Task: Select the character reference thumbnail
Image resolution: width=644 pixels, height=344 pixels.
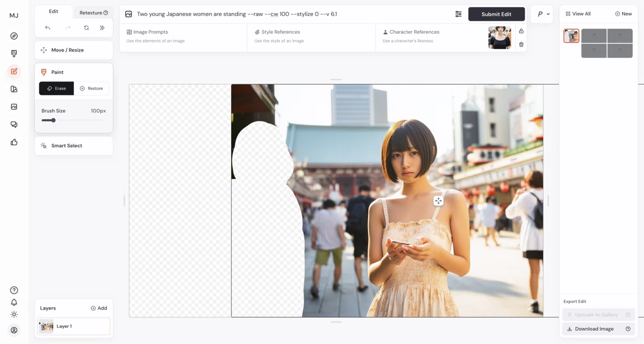Action: (x=500, y=38)
